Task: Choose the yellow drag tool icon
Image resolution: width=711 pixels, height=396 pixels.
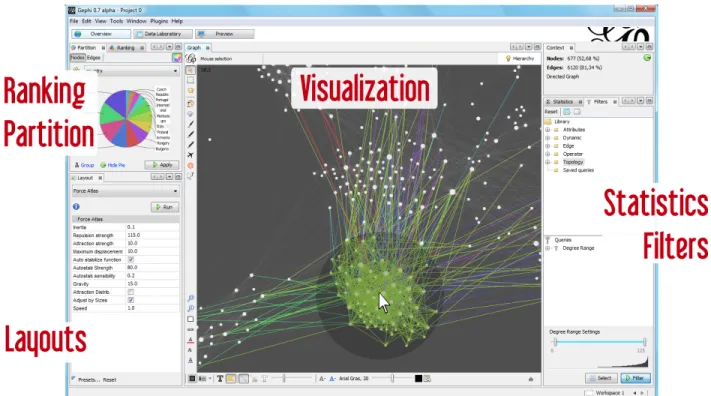Action: click(190, 91)
